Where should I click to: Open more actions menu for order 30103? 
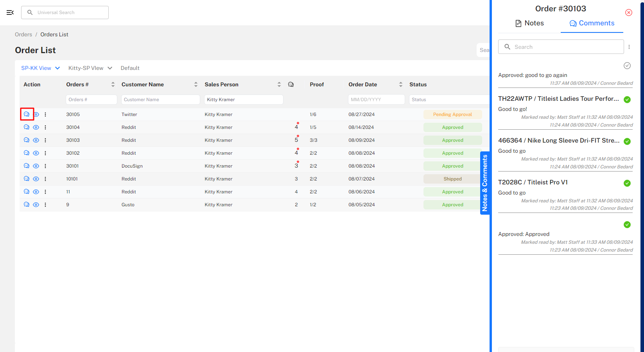pyautogui.click(x=45, y=140)
